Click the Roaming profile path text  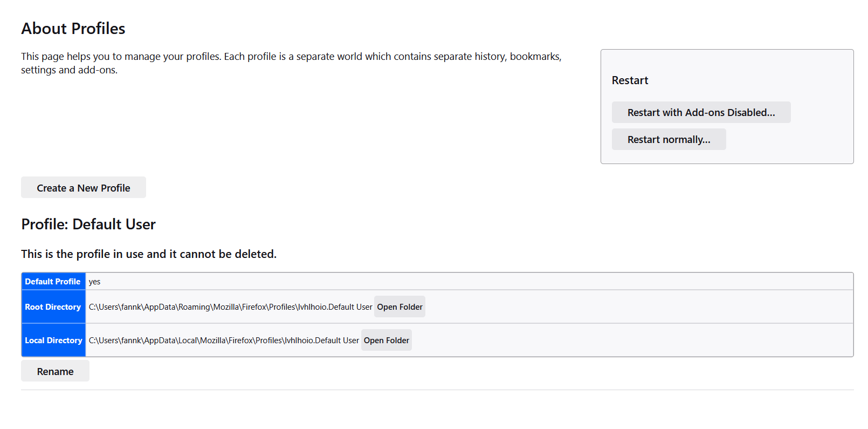pyautogui.click(x=230, y=307)
